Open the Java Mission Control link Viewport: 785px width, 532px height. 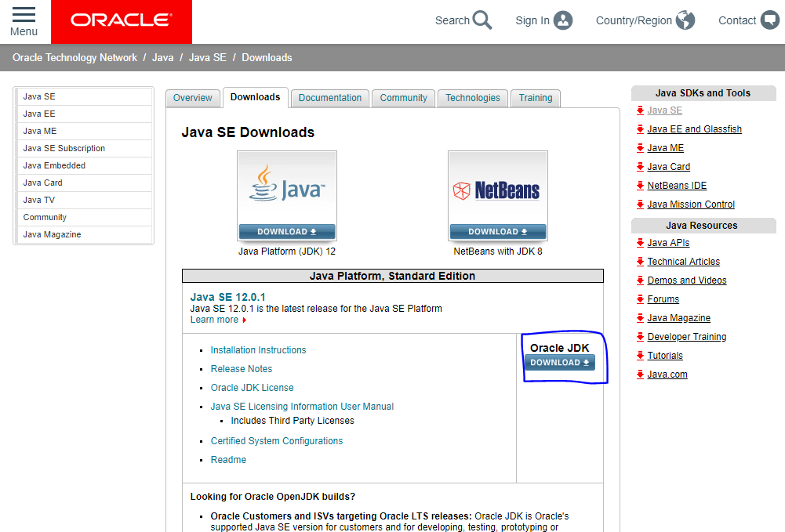[x=691, y=204]
